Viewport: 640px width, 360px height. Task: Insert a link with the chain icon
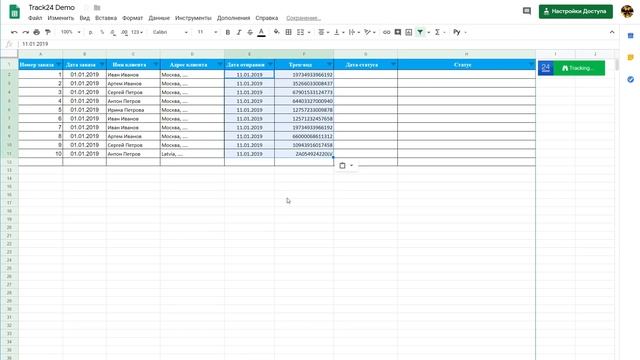click(x=386, y=32)
